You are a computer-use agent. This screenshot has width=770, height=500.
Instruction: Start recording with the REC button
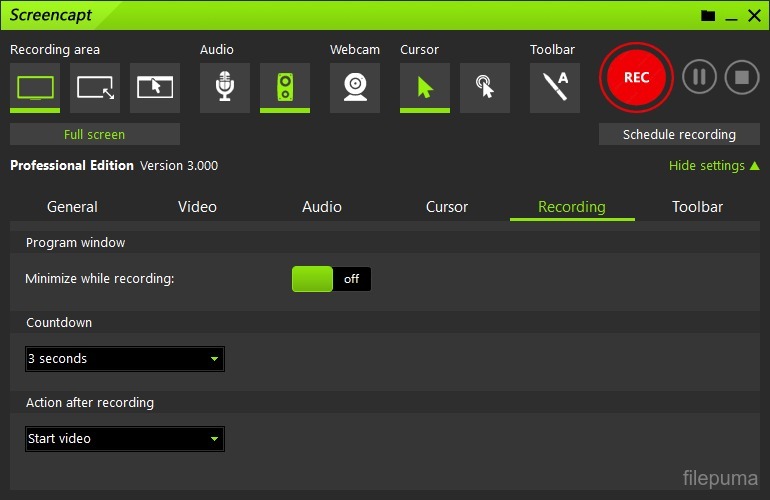tap(636, 78)
